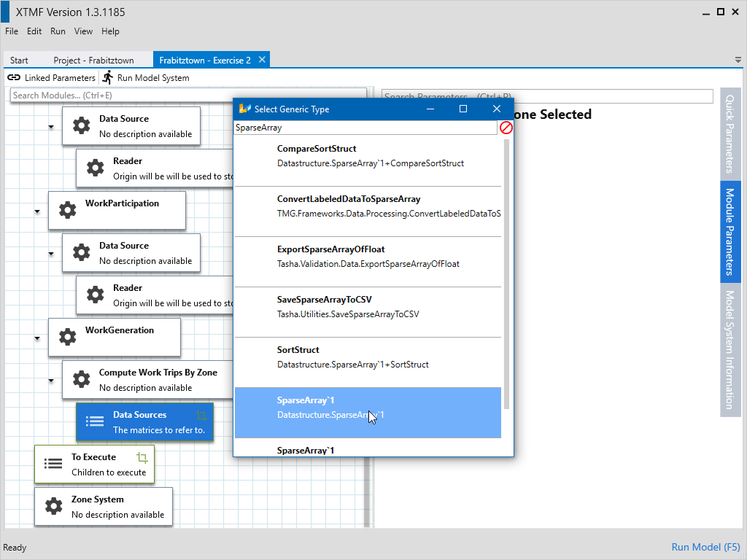
Task: Click the Linked Parameters chain icon
Action: (x=14, y=78)
